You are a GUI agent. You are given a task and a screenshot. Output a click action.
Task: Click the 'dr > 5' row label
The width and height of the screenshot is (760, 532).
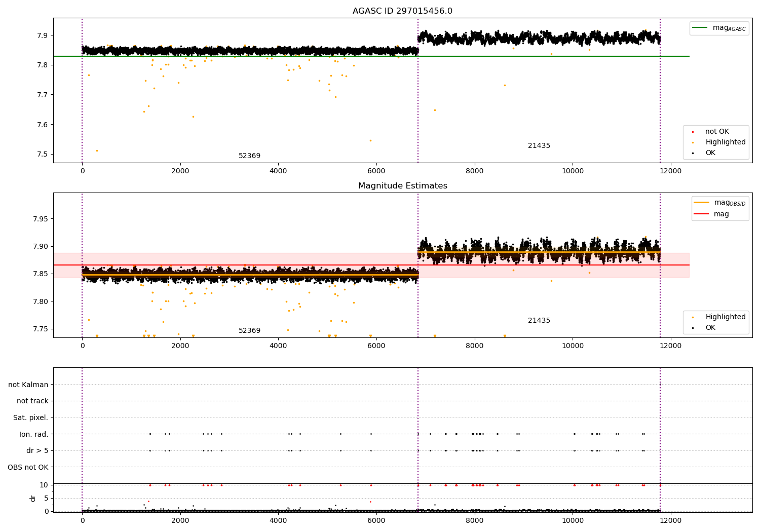tap(37, 451)
